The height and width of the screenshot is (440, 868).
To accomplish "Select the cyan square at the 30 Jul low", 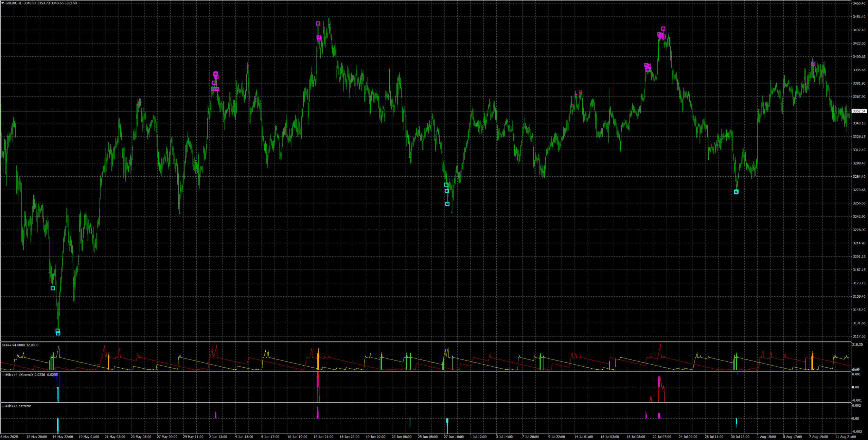I will (736, 192).
